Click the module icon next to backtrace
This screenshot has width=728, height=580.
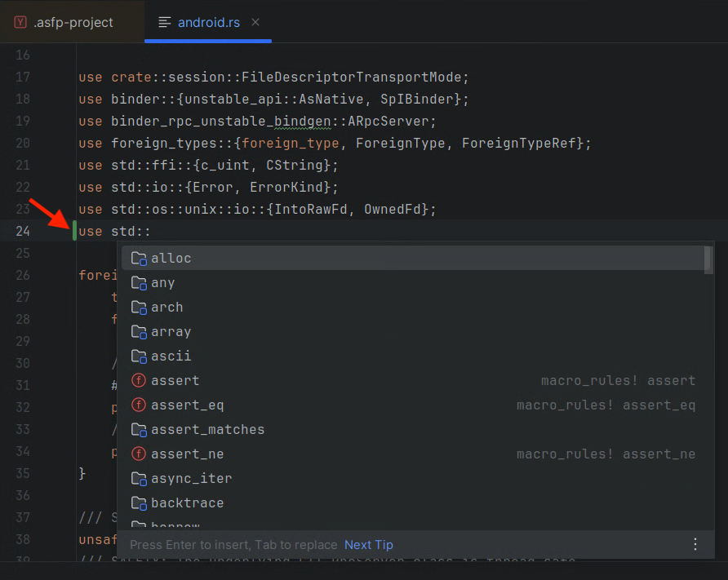[x=138, y=503]
